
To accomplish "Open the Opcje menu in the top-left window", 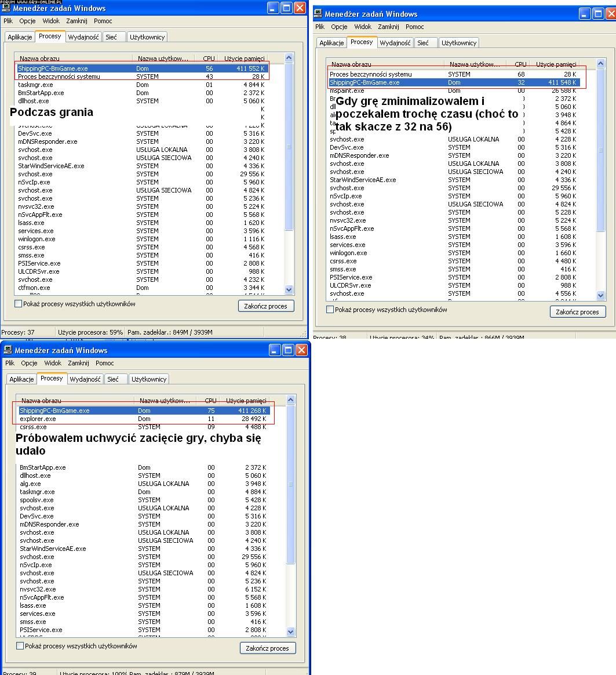I will coord(28,21).
